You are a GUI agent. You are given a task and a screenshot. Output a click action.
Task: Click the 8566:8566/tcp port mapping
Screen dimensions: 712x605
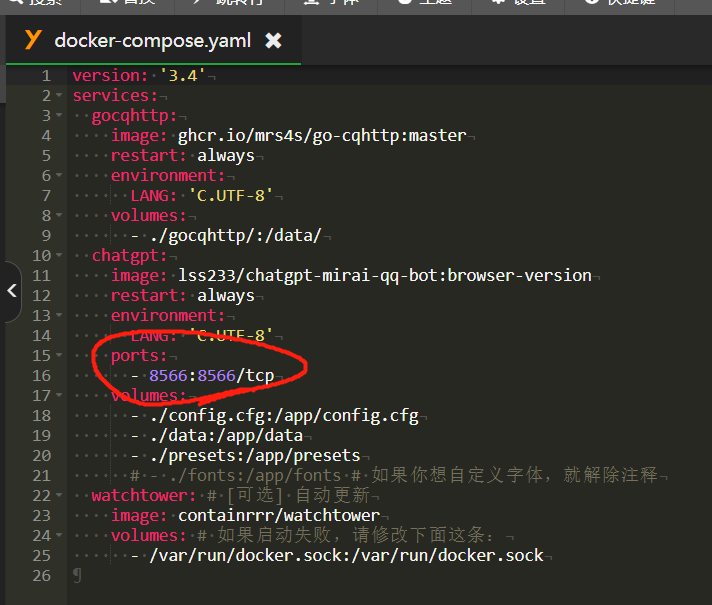212,376
